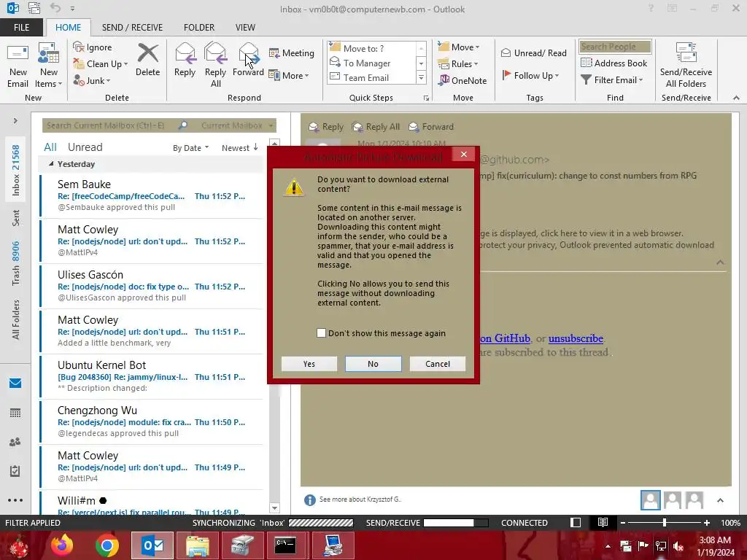Click the Delete icon in ribbon
Image resolution: width=747 pixels, height=560 pixels.
[x=147, y=60]
